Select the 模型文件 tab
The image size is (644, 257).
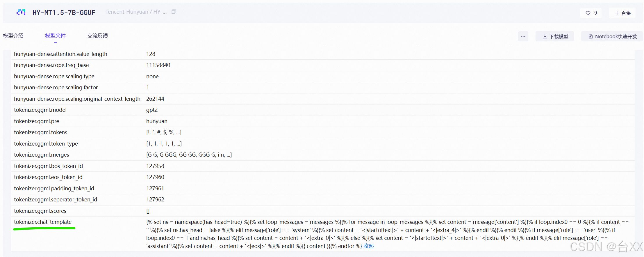(55, 36)
